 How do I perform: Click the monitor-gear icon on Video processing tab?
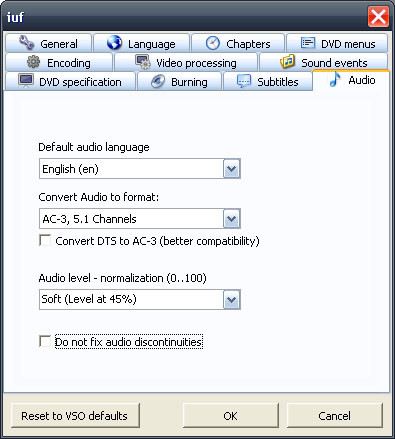(143, 62)
